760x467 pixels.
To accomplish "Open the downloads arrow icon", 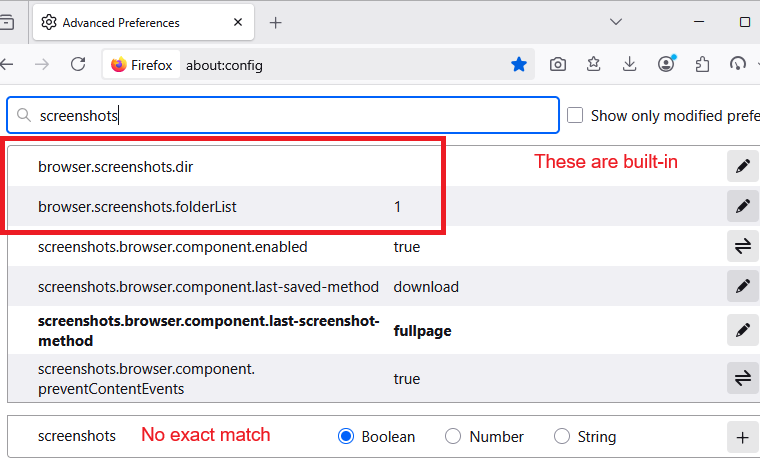I will tap(630, 64).
